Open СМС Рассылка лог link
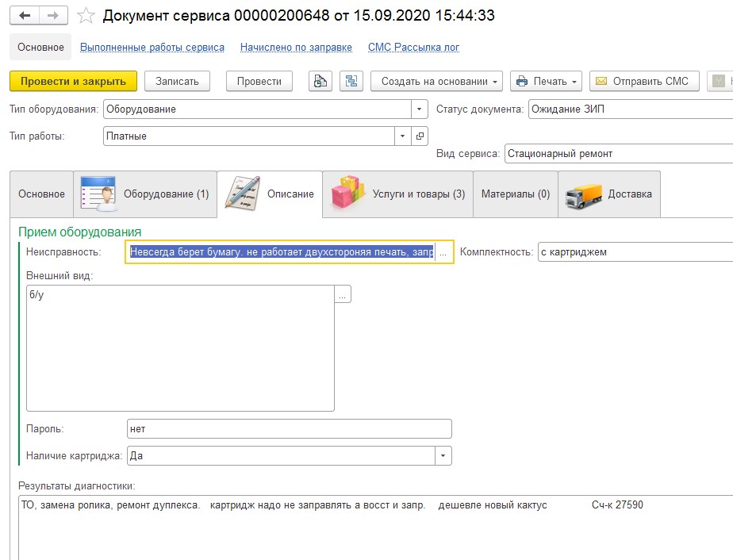The height and width of the screenshot is (560, 733). tap(413, 48)
